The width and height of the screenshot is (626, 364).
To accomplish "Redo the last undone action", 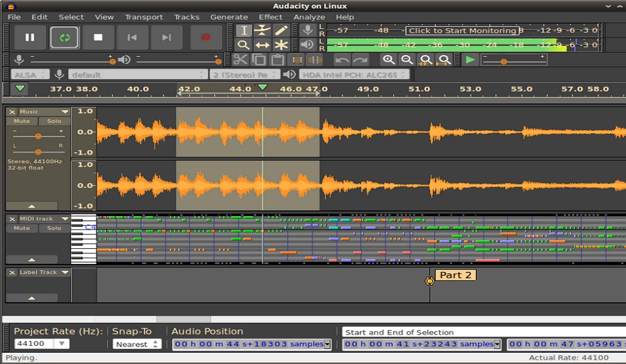I will (x=361, y=60).
